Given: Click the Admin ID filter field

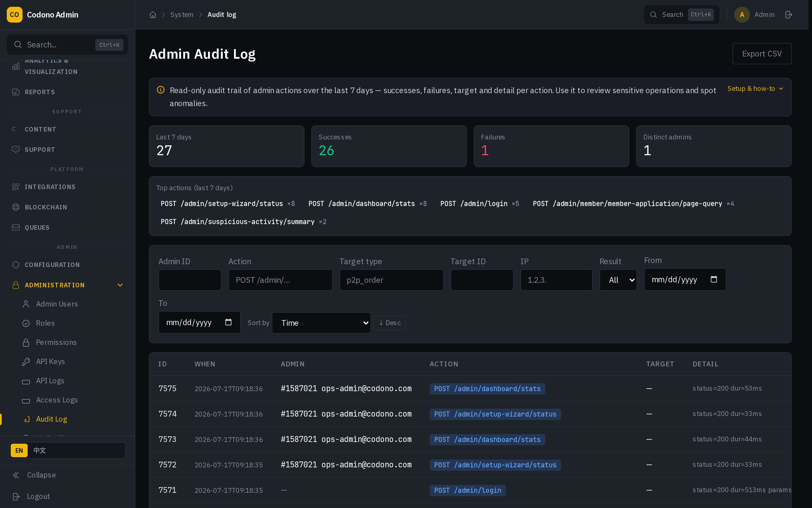Looking at the screenshot, I should tap(189, 280).
